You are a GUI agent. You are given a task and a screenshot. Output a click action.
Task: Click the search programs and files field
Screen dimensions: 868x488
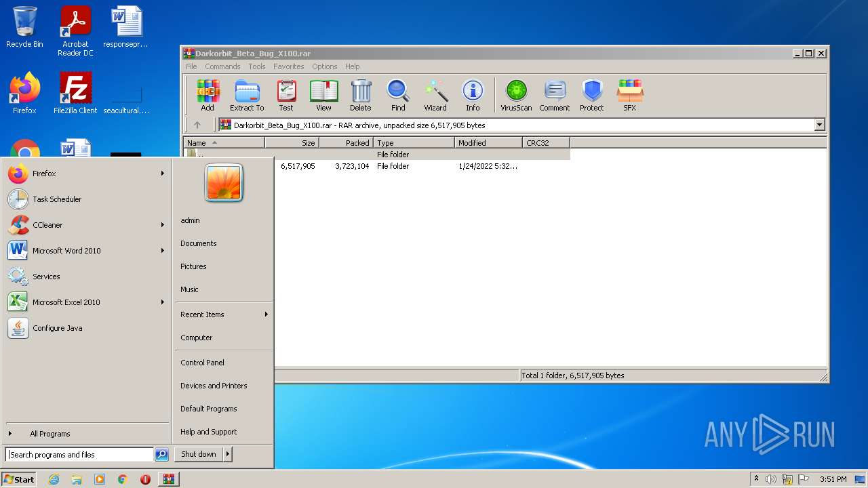(79, 455)
